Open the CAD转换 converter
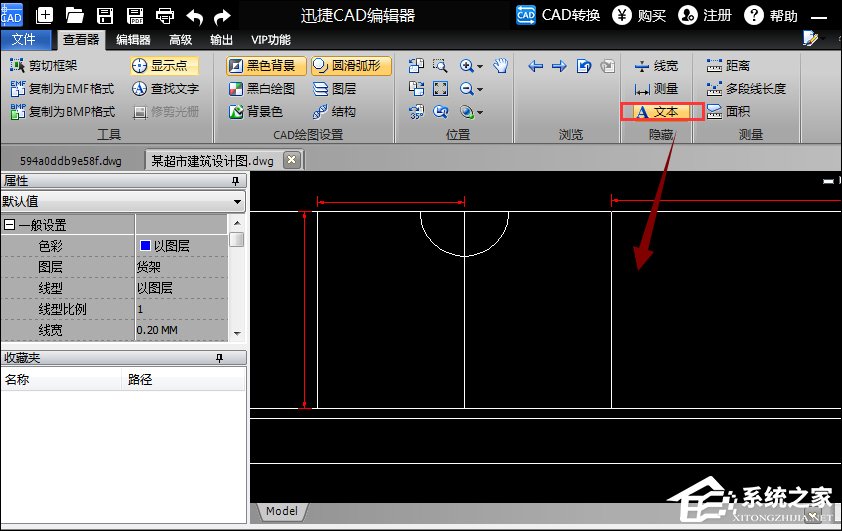 [x=558, y=15]
